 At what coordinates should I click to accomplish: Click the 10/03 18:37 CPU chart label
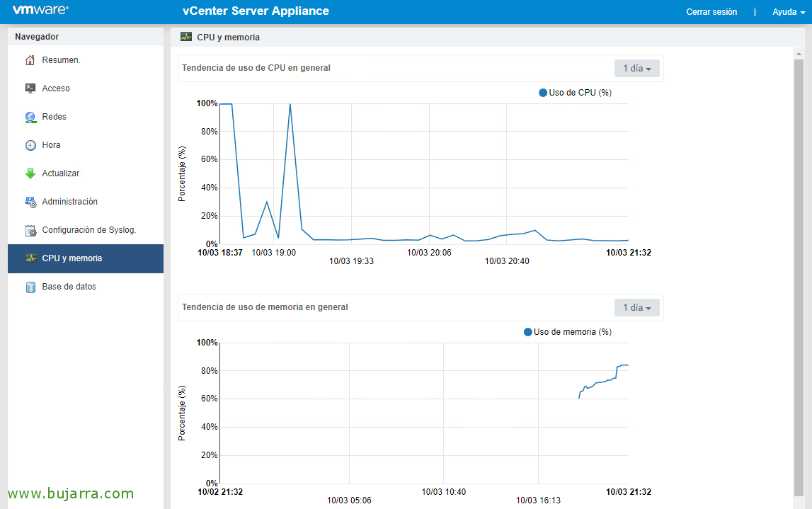tap(220, 253)
